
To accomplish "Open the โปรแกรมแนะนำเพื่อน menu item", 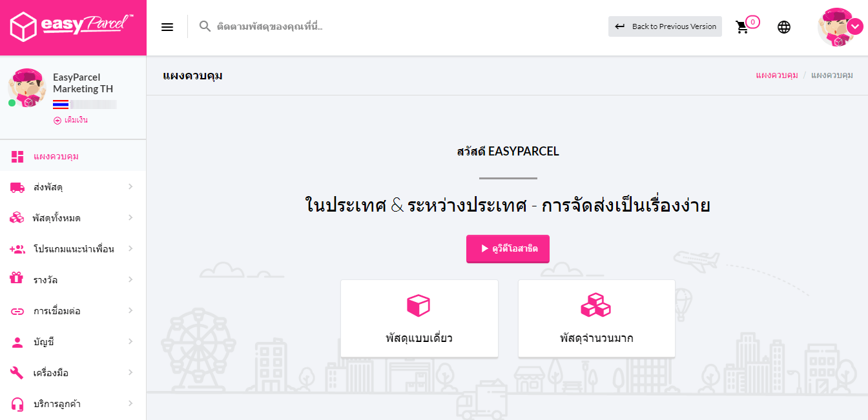I will tap(73, 249).
